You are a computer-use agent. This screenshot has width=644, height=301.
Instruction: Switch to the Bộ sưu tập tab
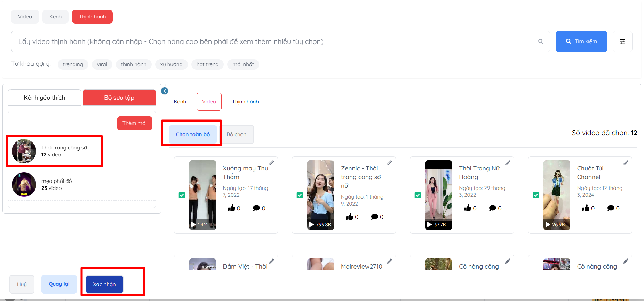(119, 98)
